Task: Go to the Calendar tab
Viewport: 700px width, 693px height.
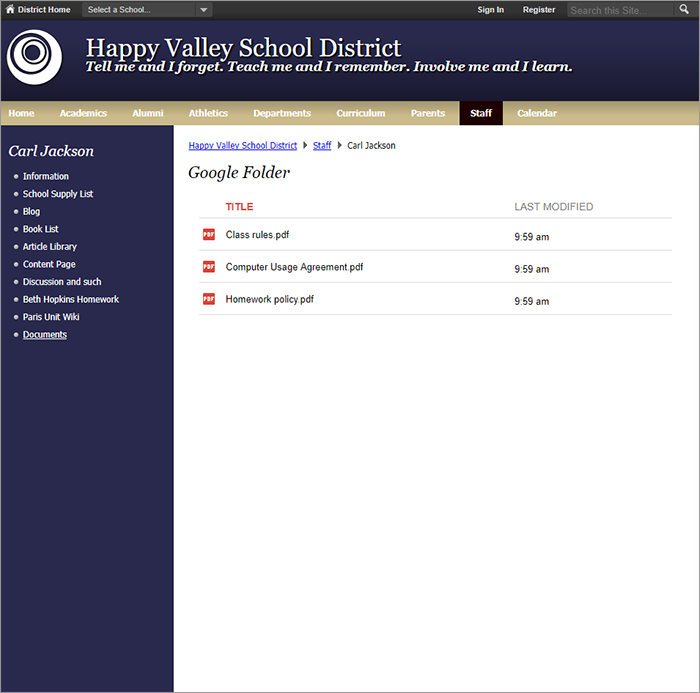Action: pyautogui.click(x=537, y=113)
